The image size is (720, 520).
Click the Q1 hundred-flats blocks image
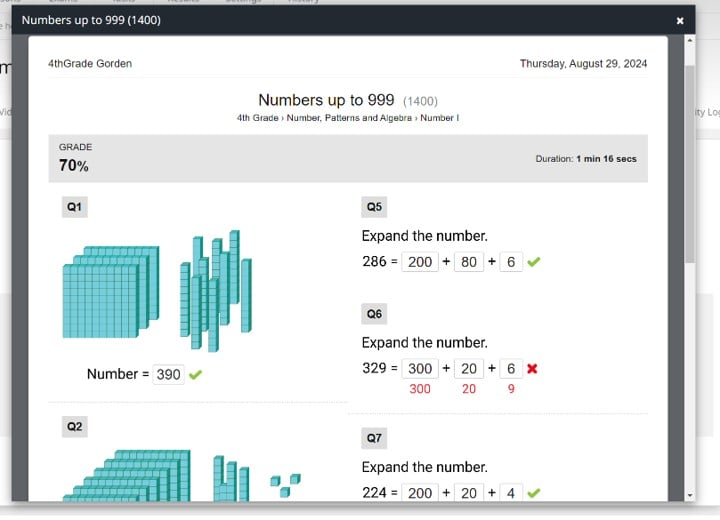click(x=110, y=290)
